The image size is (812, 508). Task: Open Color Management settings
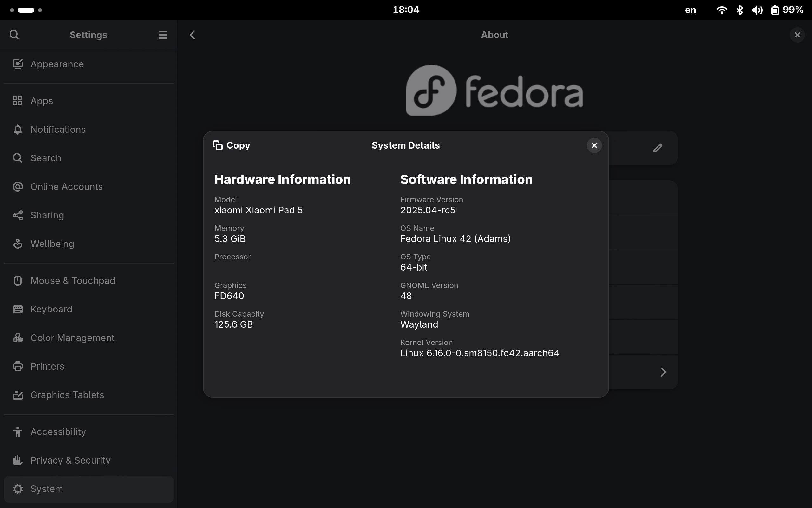pos(88,338)
